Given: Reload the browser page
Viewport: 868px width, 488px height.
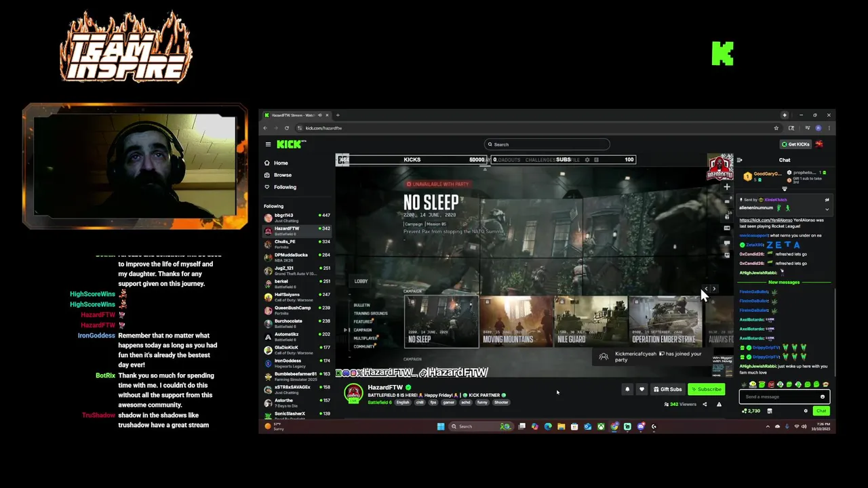Looking at the screenshot, I should [x=287, y=128].
